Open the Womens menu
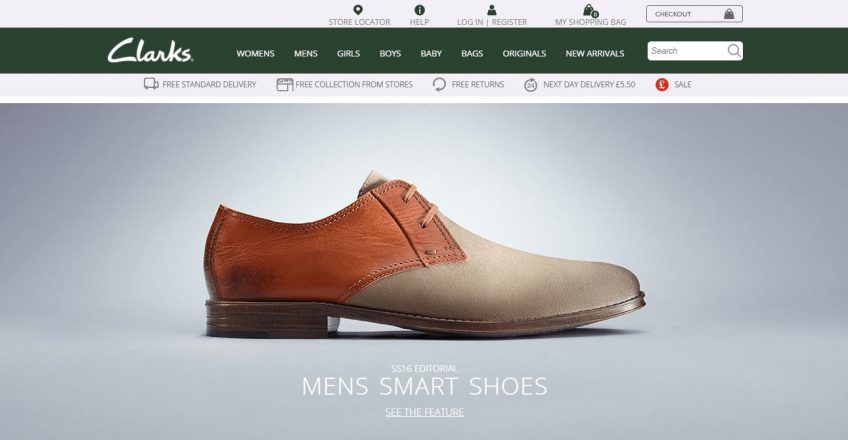The width and height of the screenshot is (848, 440). point(255,53)
